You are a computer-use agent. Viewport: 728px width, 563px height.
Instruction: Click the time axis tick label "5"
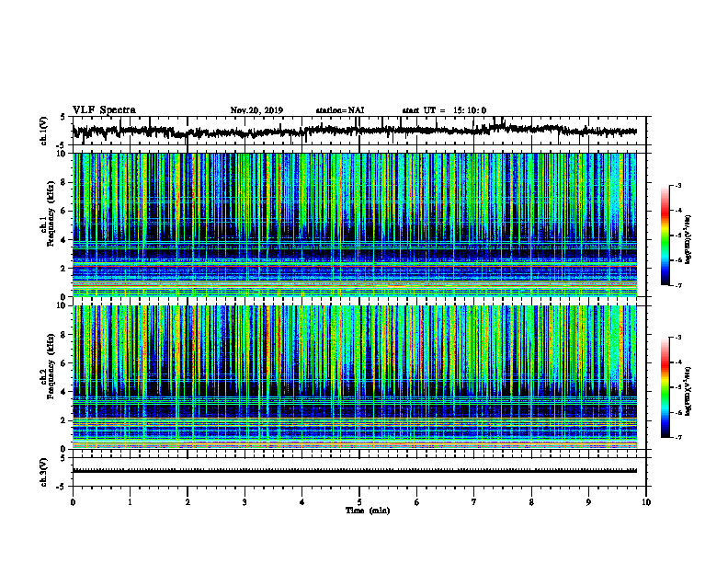tap(359, 502)
